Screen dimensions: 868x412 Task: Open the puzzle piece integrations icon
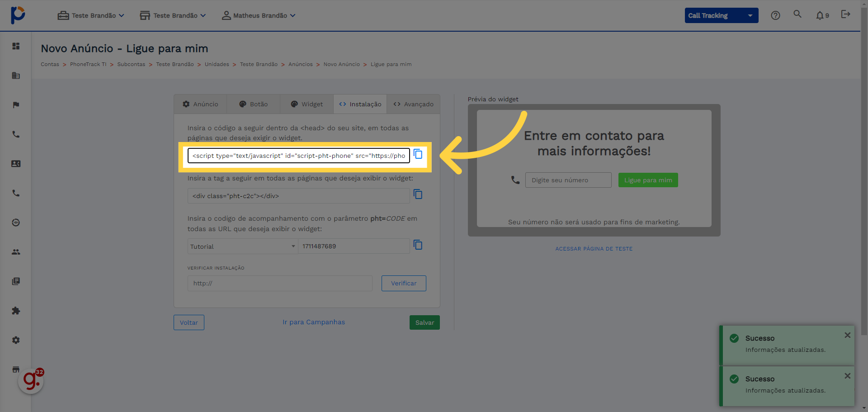point(16,311)
